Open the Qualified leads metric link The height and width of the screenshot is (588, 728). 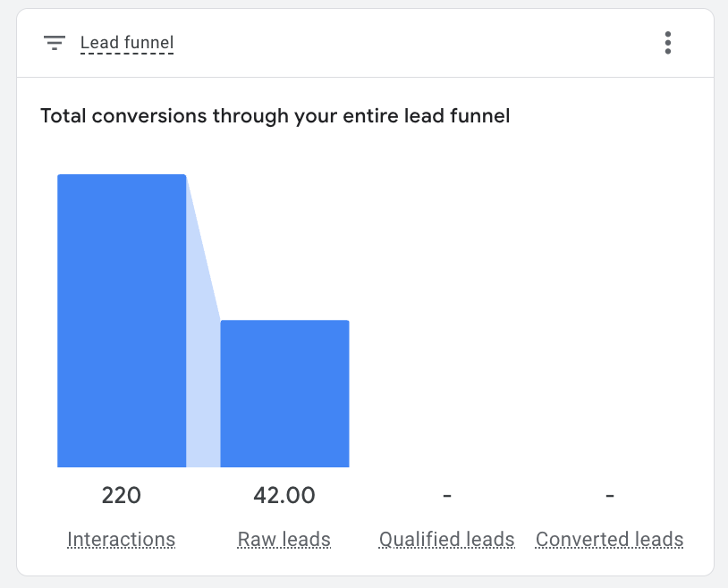pyautogui.click(x=446, y=540)
